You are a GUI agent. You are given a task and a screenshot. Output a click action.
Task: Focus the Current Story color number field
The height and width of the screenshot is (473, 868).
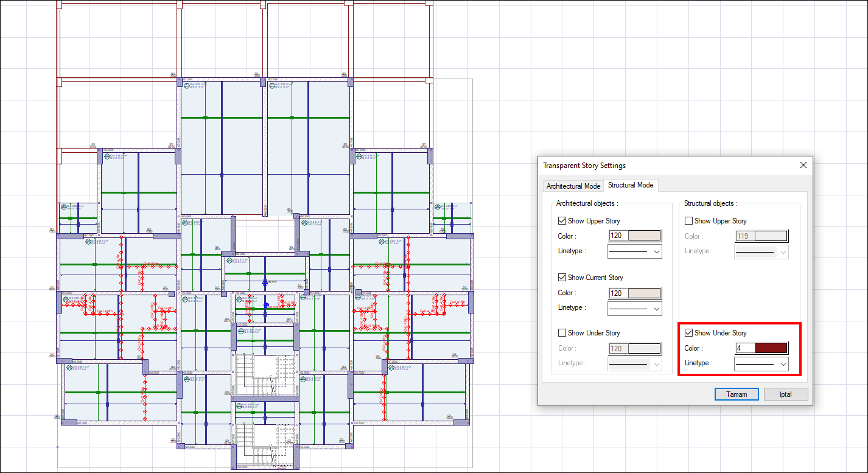pos(618,293)
